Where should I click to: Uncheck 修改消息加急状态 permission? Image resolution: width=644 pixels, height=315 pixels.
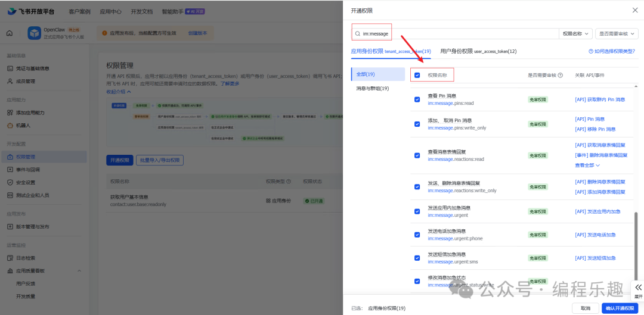417,282
